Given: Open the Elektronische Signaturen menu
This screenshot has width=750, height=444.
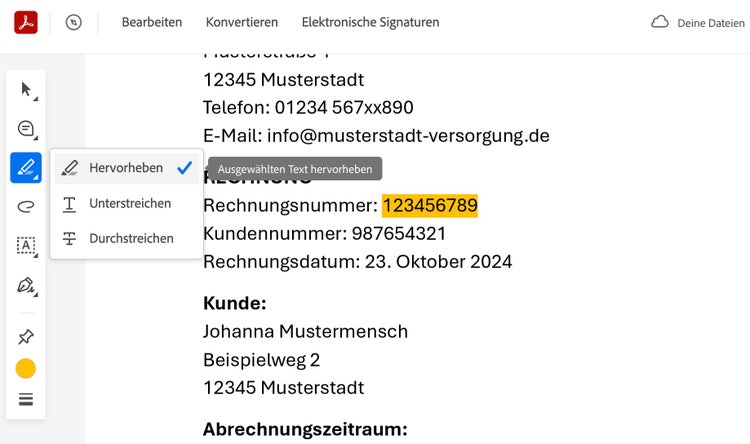Looking at the screenshot, I should pos(370,22).
